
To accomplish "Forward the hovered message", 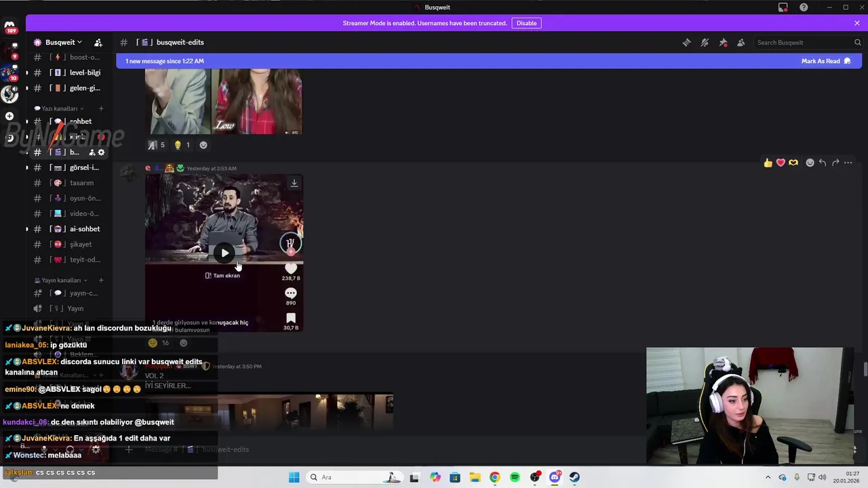I will pyautogui.click(x=835, y=163).
